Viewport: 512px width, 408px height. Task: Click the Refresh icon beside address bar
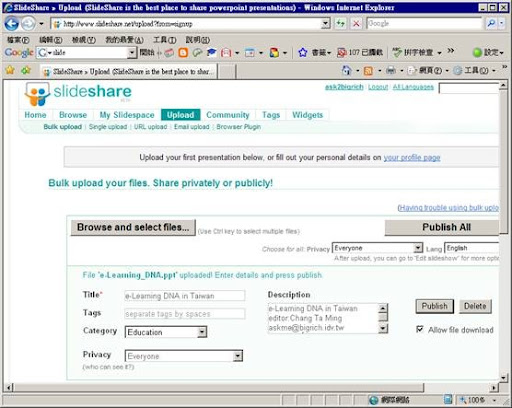point(340,23)
